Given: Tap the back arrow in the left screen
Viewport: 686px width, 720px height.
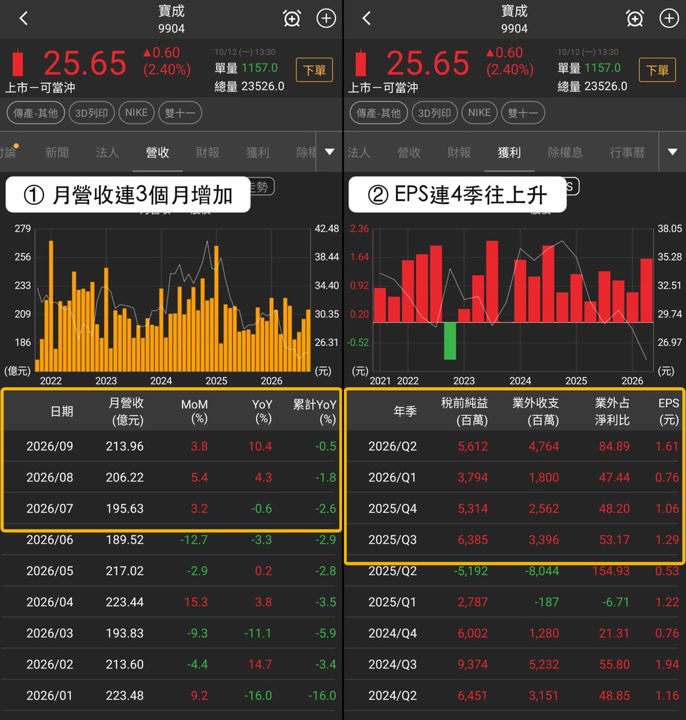Looking at the screenshot, I should coord(24,18).
